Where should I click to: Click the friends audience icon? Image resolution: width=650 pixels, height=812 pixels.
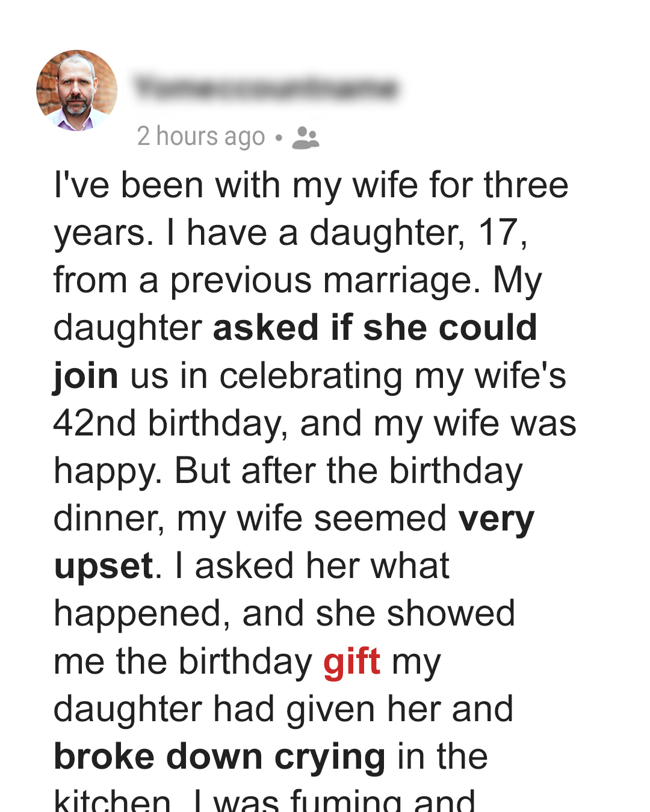pyautogui.click(x=306, y=137)
